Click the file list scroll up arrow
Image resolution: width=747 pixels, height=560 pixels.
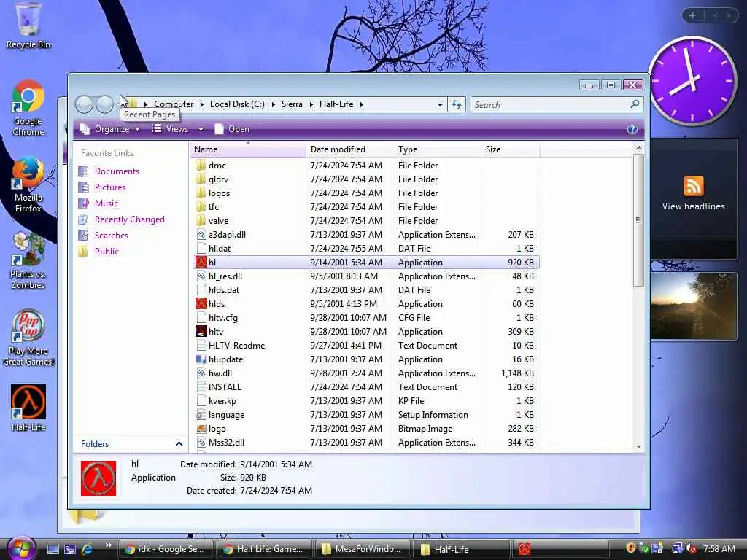click(639, 148)
